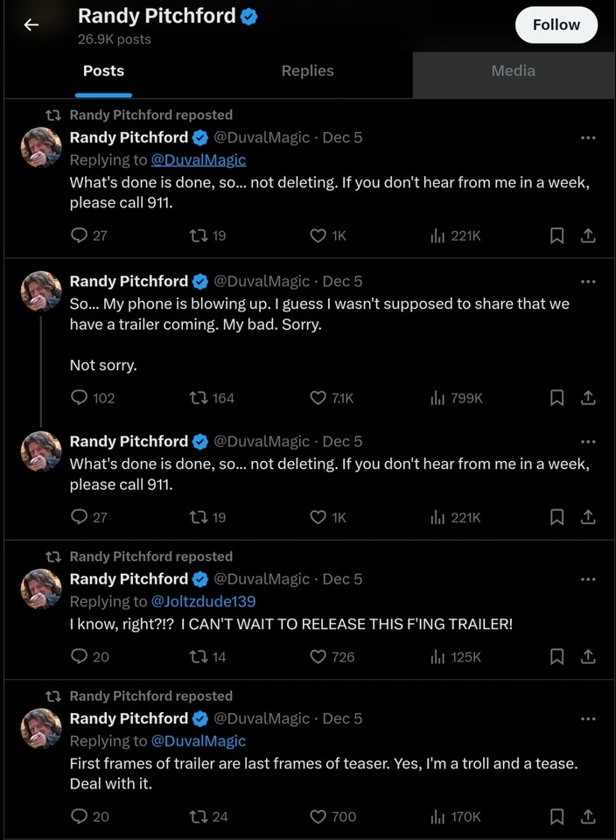Open the three-dot menu on "F'ING TRAILER" post
Screen dimensions: 616x840
[588, 579]
